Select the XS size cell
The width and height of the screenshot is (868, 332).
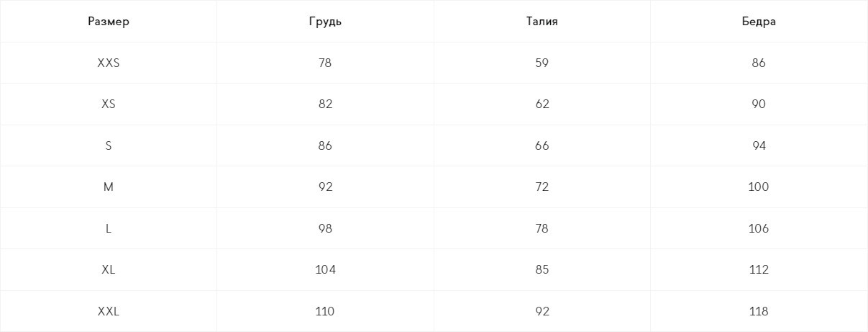coord(109,104)
